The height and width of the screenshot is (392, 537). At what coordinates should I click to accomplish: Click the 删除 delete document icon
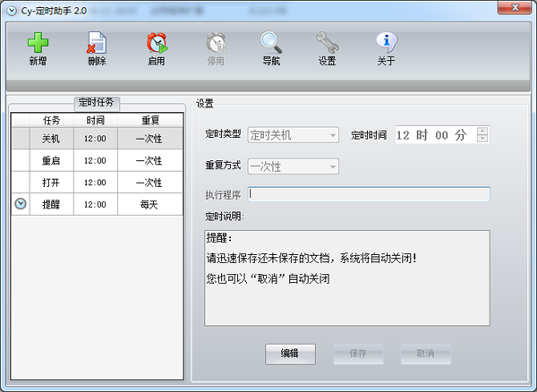tap(97, 43)
